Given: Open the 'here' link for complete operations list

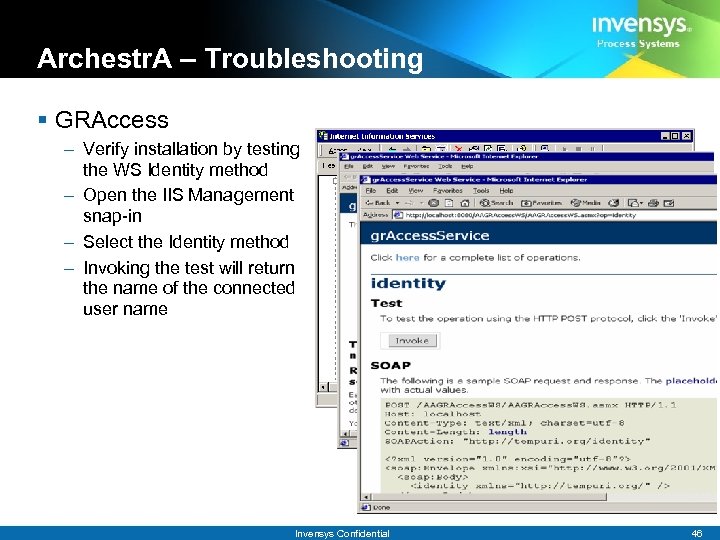Looking at the screenshot, I should click(407, 258).
